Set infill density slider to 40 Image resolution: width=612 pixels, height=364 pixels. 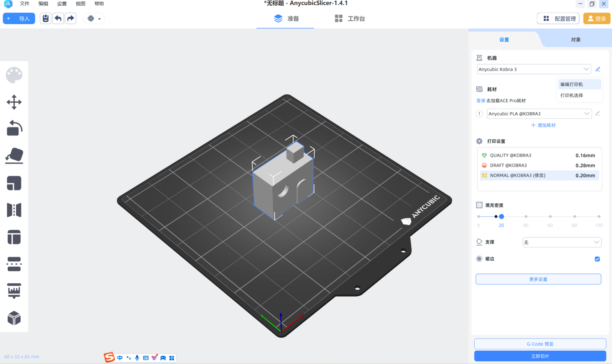[526, 216]
